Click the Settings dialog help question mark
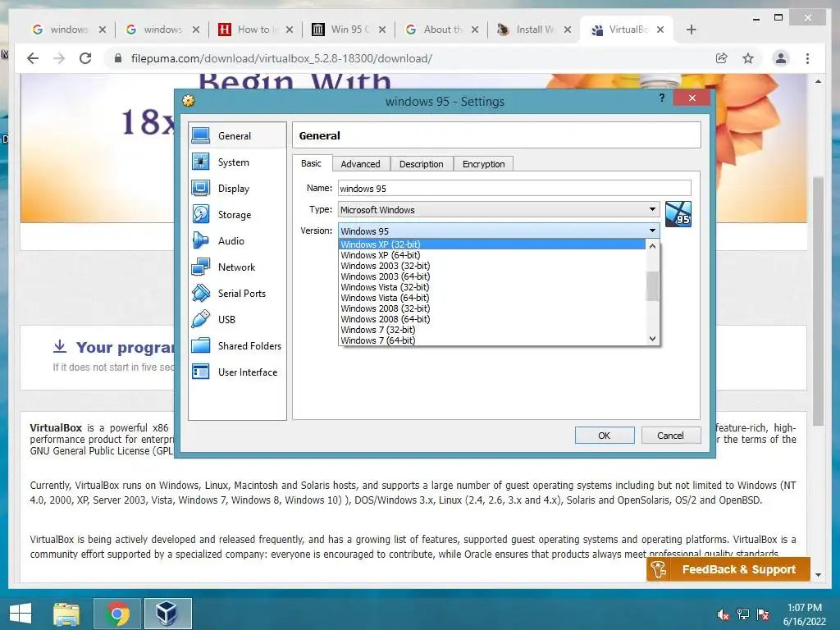840x630 pixels. (662, 98)
